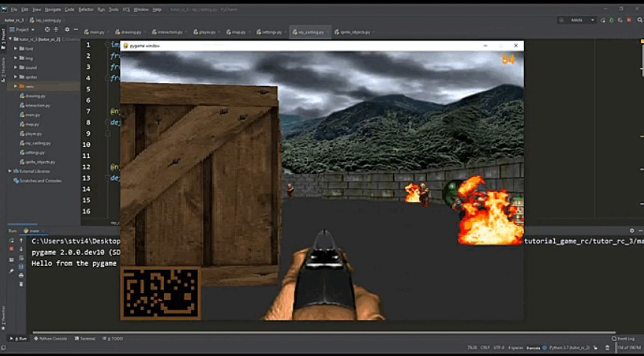This screenshot has height=356, width=644.
Task: Switch to the main.py editor tab
Action: pos(95,32)
